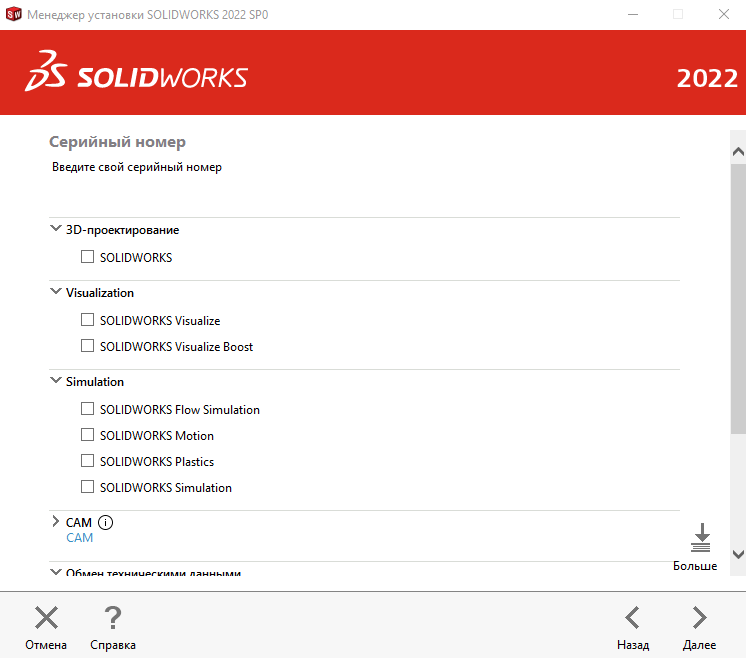This screenshot has width=746, height=658.
Task: Click the Серийный номер heading
Action: (118, 142)
